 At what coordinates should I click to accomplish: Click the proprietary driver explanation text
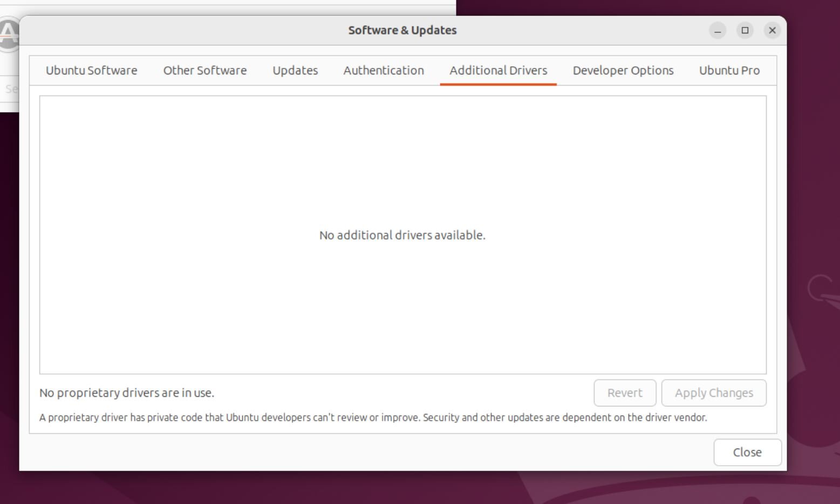(x=373, y=418)
